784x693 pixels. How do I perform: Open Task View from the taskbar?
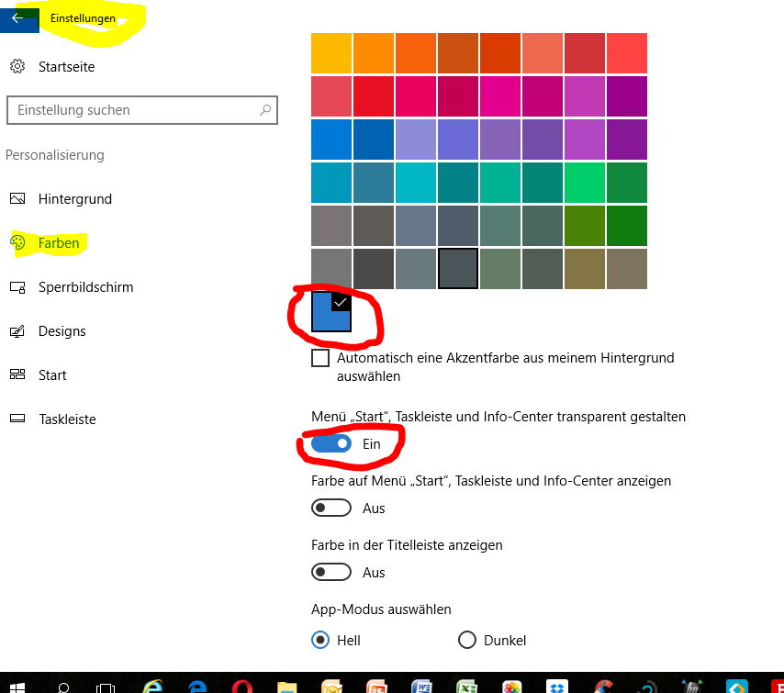[x=105, y=687]
